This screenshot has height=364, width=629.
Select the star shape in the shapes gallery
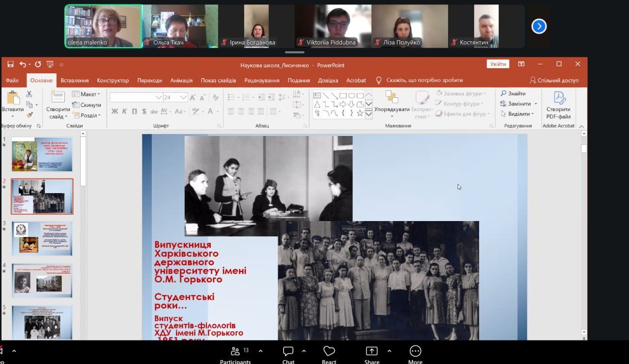point(360,113)
